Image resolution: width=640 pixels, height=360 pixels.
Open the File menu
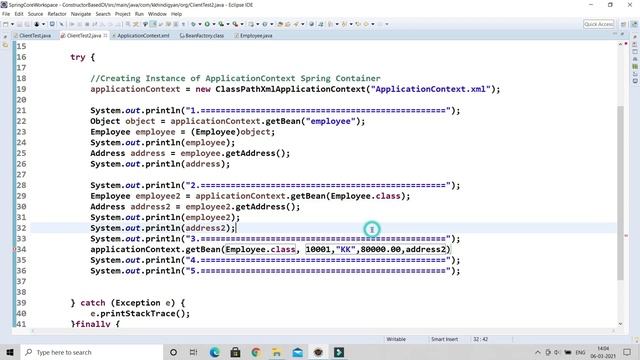(6, 14)
